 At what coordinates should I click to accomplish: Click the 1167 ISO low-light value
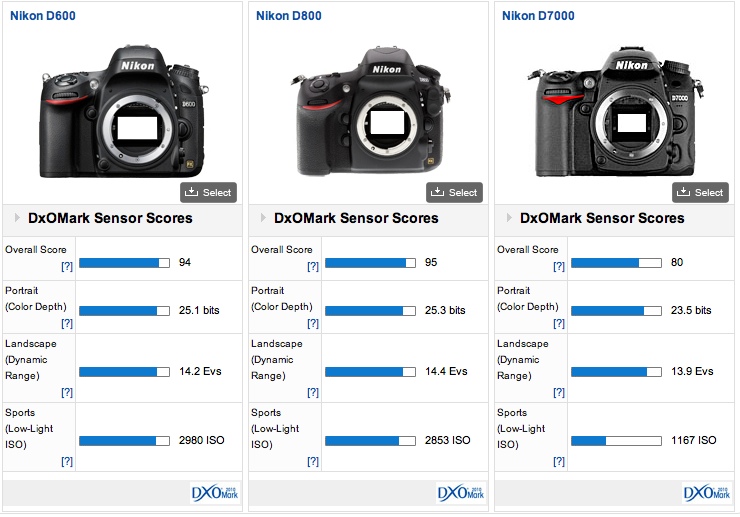coord(694,440)
